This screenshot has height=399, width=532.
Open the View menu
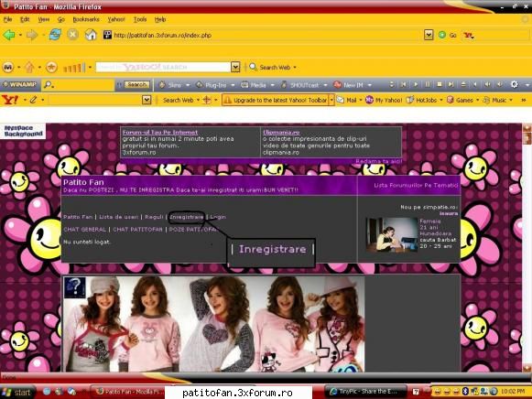pyautogui.click(x=43, y=19)
